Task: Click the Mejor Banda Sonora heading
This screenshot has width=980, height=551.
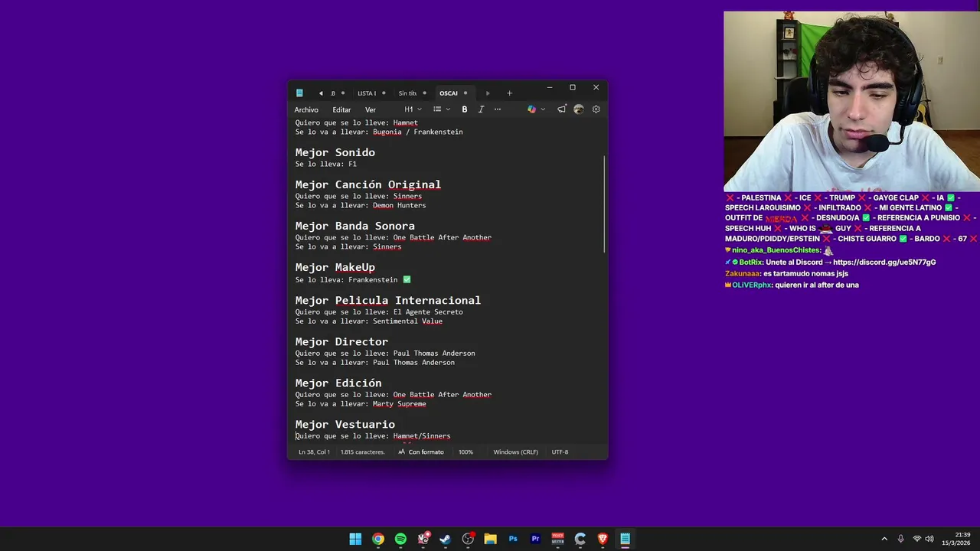Action: 355,226
